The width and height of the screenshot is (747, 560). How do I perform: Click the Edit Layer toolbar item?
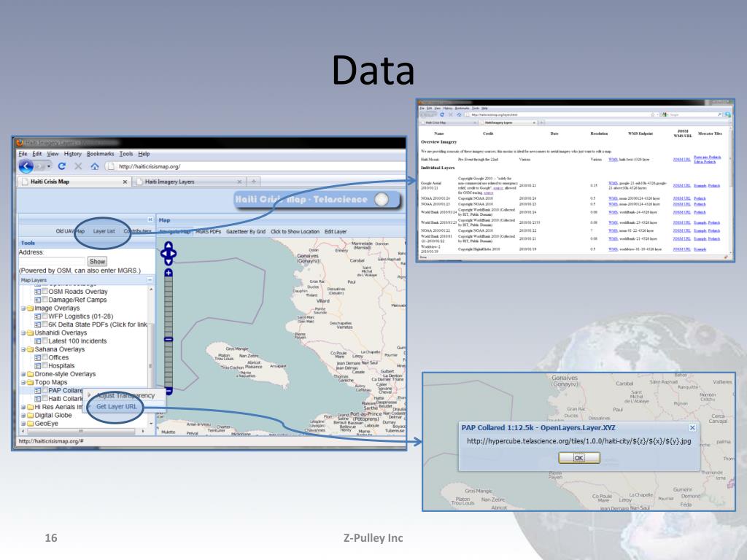click(336, 231)
